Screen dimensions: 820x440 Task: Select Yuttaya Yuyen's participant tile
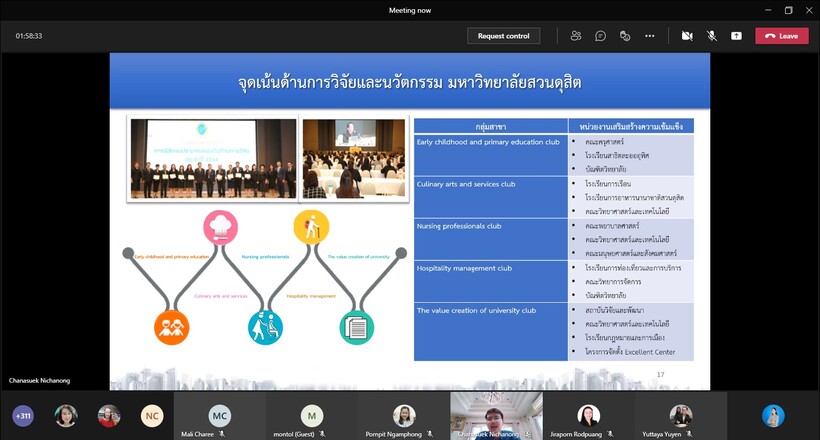680,415
